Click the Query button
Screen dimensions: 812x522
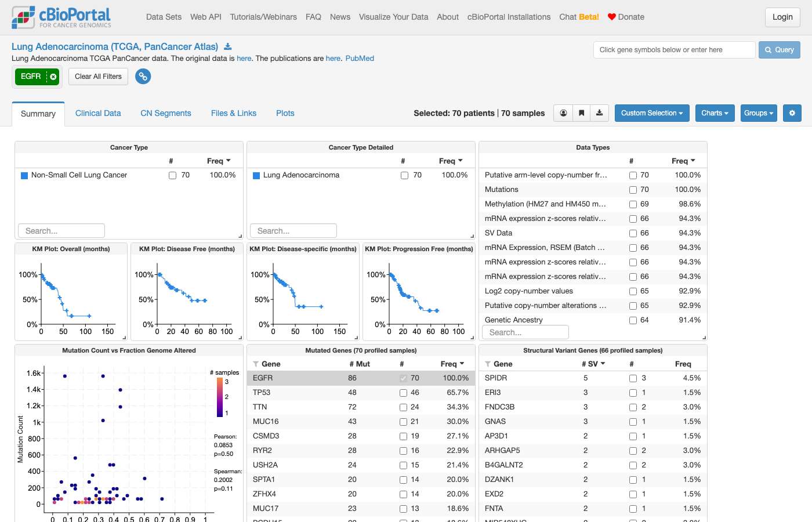coord(780,50)
